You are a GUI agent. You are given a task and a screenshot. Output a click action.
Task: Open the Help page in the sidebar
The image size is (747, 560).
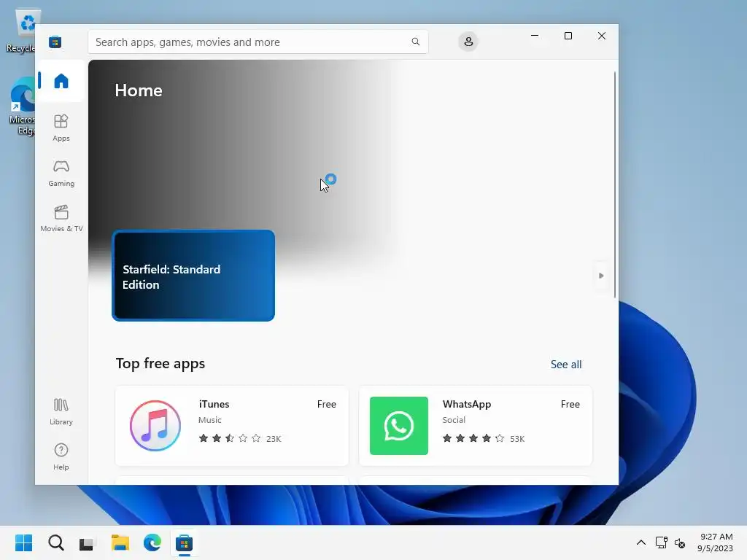(x=61, y=456)
